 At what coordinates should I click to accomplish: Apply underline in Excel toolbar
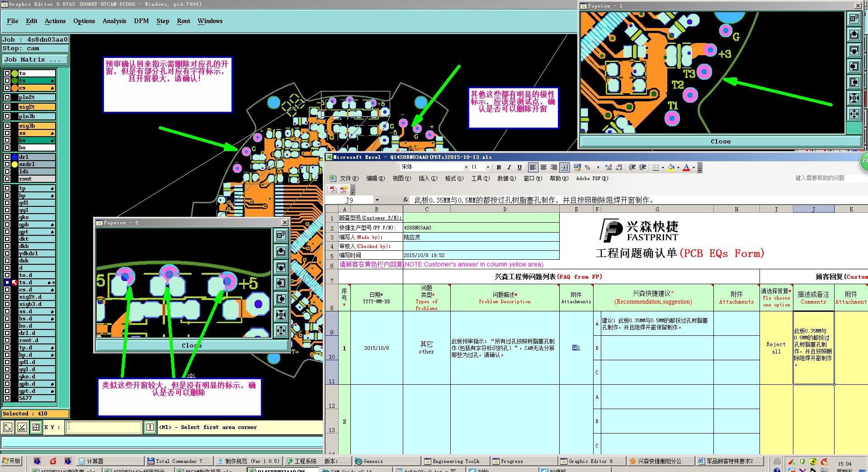pos(519,167)
